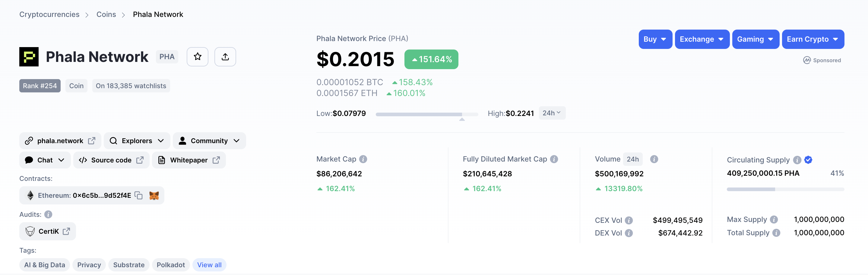Image resolution: width=868 pixels, height=279 pixels.
Task: Click the Market Cap info icon
Action: click(x=363, y=159)
